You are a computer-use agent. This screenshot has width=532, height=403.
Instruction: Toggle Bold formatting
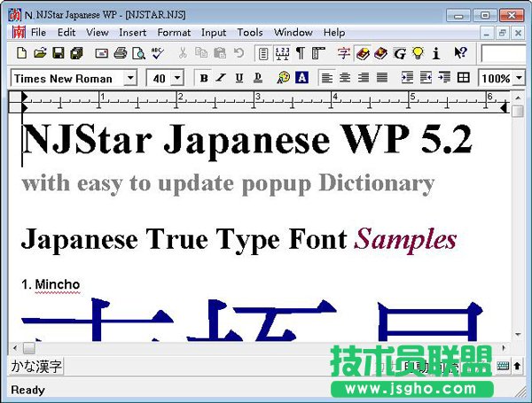(x=204, y=78)
